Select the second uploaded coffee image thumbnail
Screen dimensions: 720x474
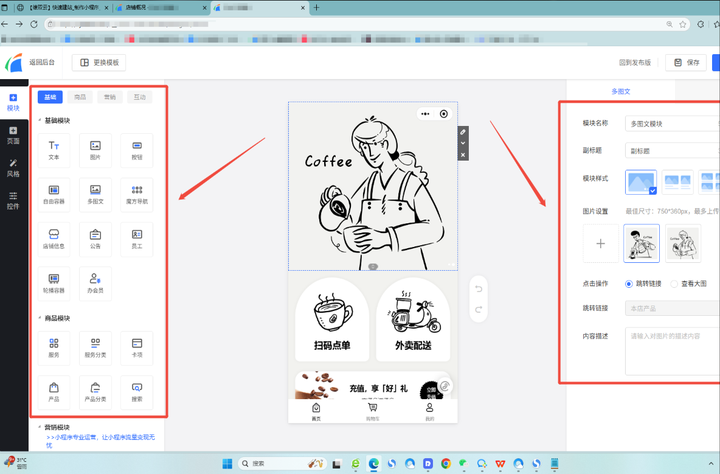683,243
